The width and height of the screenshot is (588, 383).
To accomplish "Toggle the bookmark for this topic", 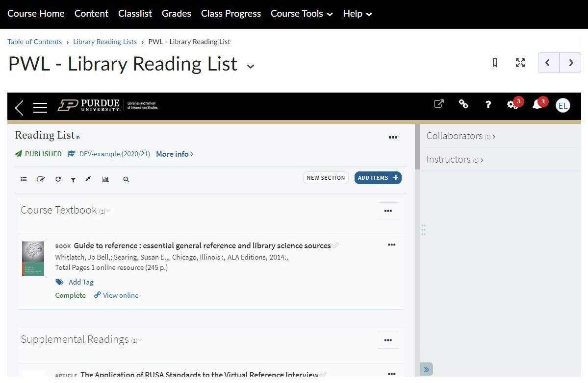I will [x=494, y=63].
